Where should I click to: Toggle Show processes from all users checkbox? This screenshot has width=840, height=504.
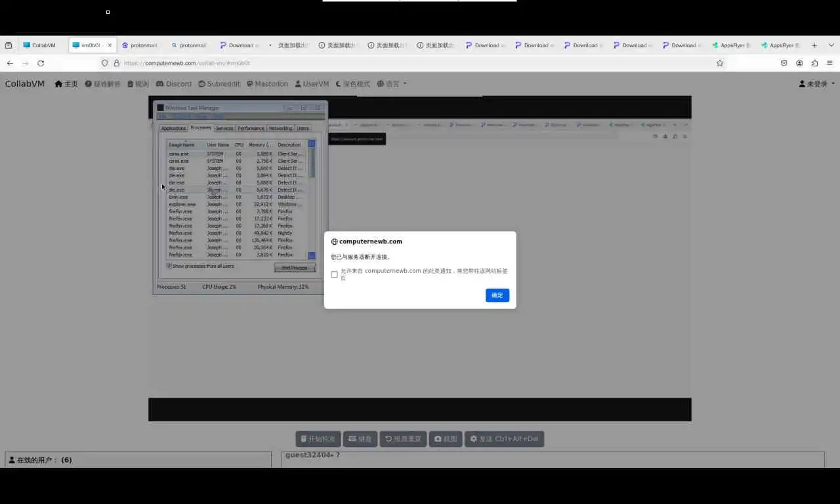click(x=169, y=266)
